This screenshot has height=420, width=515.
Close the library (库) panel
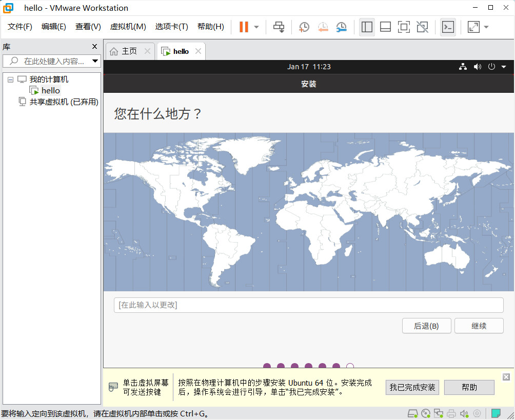click(94, 47)
